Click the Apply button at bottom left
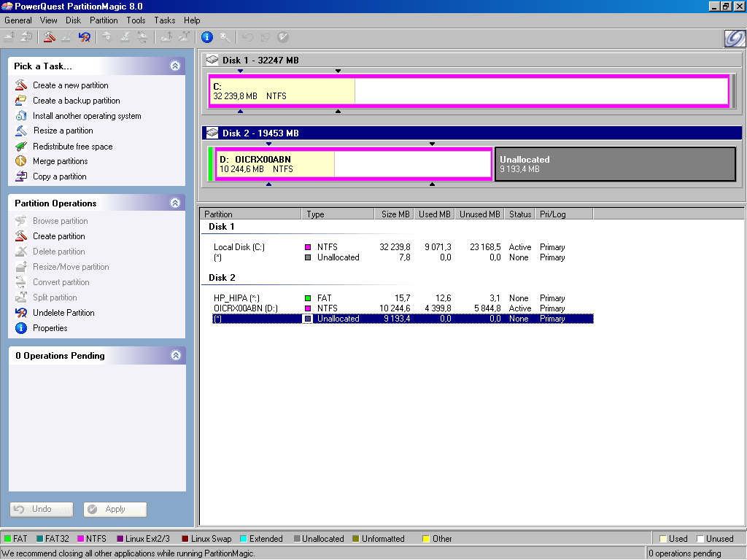Screen dimensions: 747x560 click(115, 509)
